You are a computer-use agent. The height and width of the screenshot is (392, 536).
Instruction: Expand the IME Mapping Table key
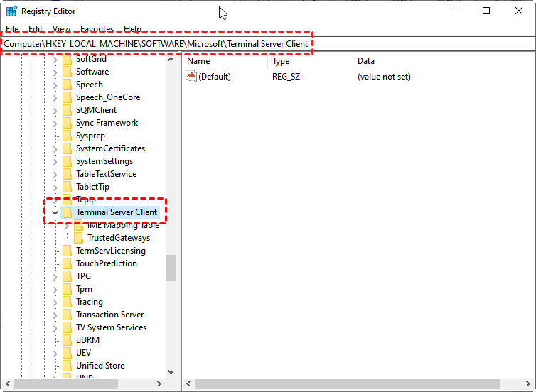coord(67,225)
